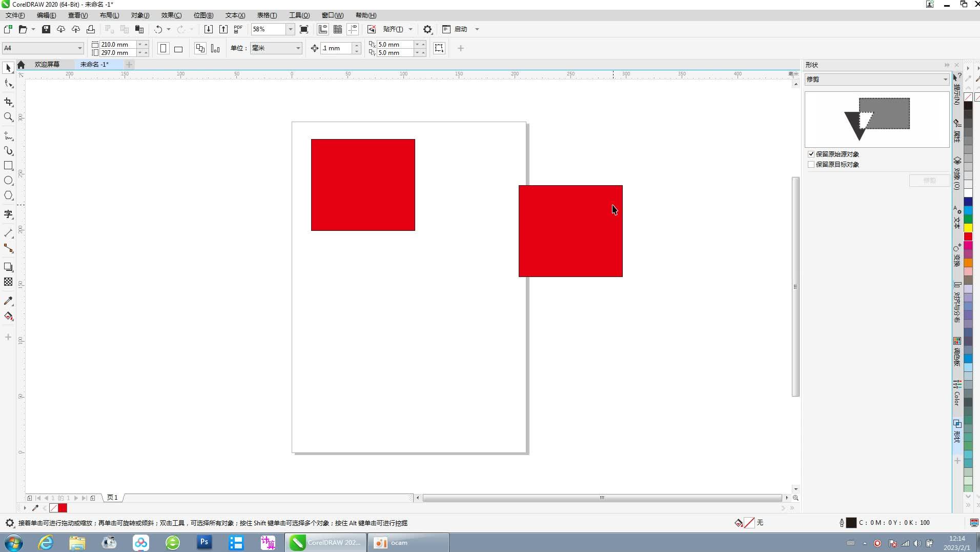Image resolution: width=980 pixels, height=552 pixels.
Task: Check 保留原目标对象 in the Shaping docker
Action: click(811, 164)
